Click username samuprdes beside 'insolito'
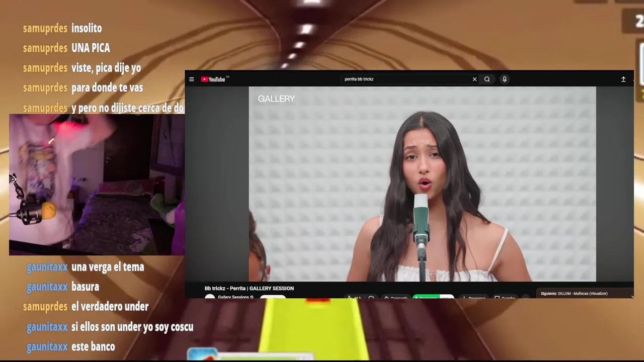The image size is (644, 362). [45, 28]
